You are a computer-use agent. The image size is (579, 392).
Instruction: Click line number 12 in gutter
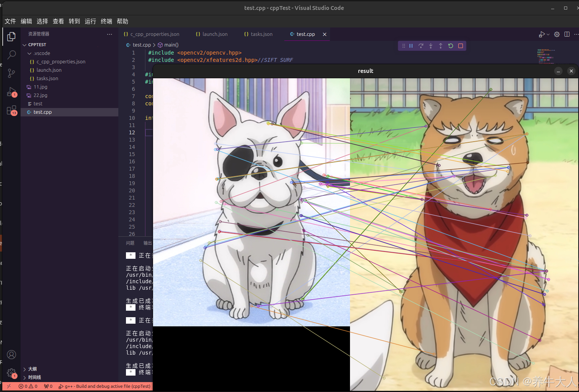(x=132, y=132)
